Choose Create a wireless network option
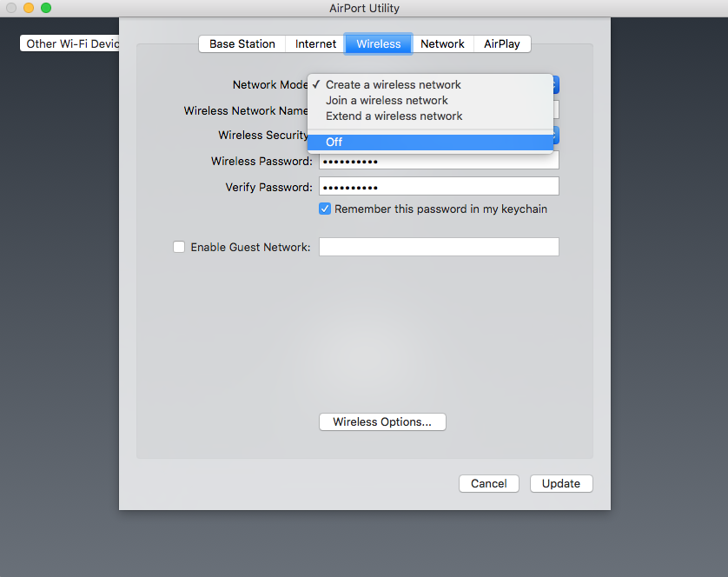This screenshot has width=728, height=577. click(x=430, y=84)
